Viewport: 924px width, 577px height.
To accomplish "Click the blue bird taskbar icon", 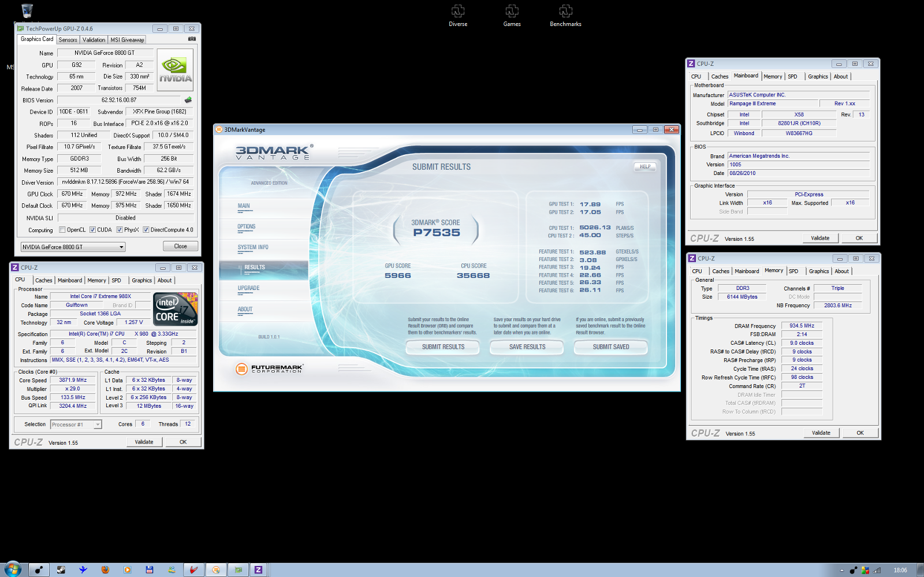I will [83, 569].
